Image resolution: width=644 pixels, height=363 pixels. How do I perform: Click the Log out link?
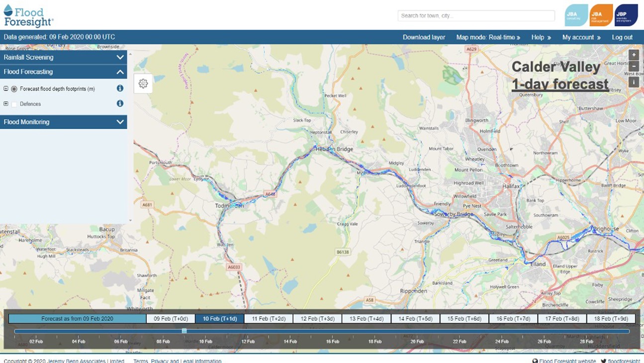pyautogui.click(x=622, y=37)
